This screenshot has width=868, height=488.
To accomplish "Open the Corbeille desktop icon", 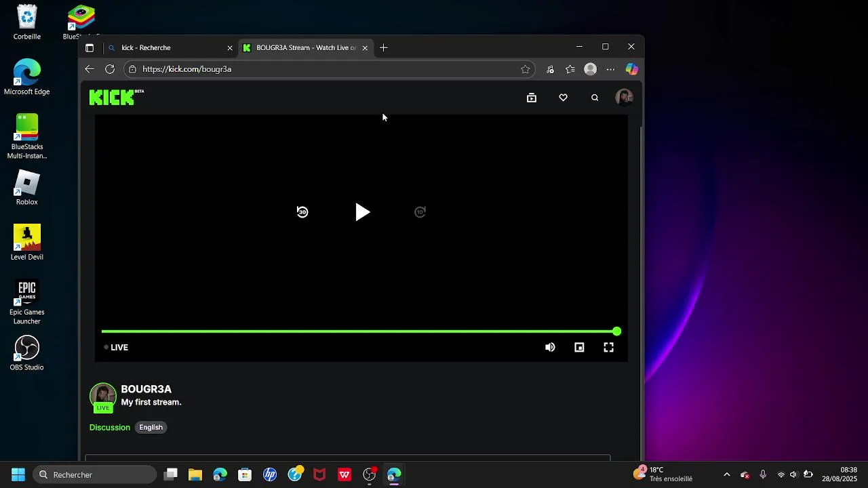I will click(x=27, y=22).
